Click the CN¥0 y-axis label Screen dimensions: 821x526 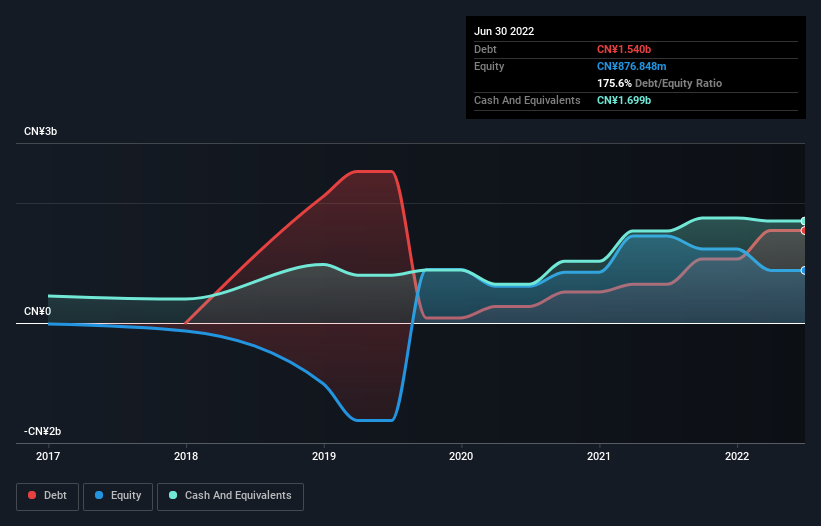point(37,311)
